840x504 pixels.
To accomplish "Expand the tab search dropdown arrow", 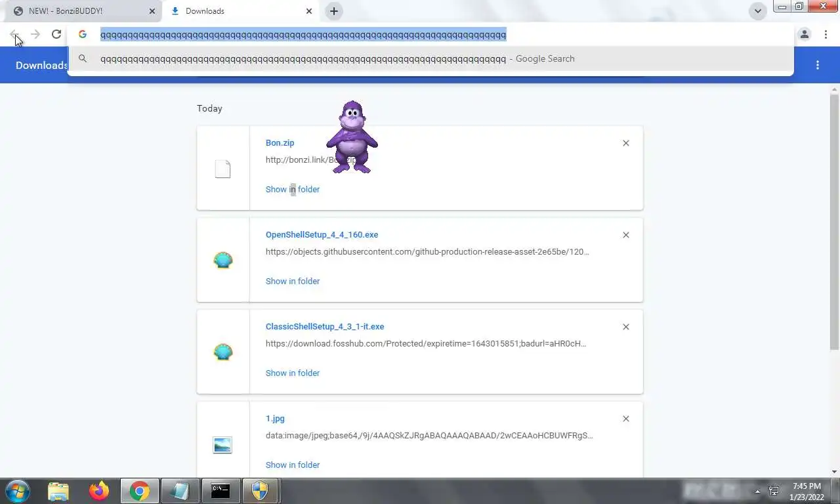I will pyautogui.click(x=758, y=11).
